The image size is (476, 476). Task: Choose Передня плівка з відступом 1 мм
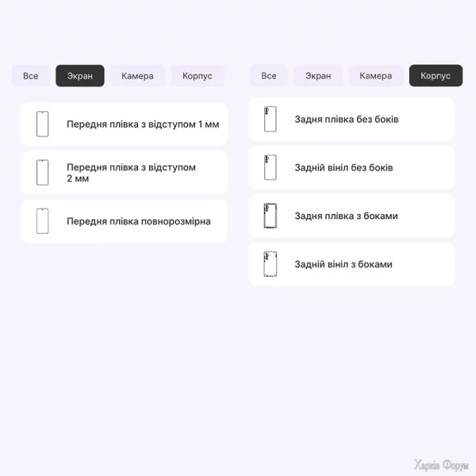pyautogui.click(x=143, y=125)
